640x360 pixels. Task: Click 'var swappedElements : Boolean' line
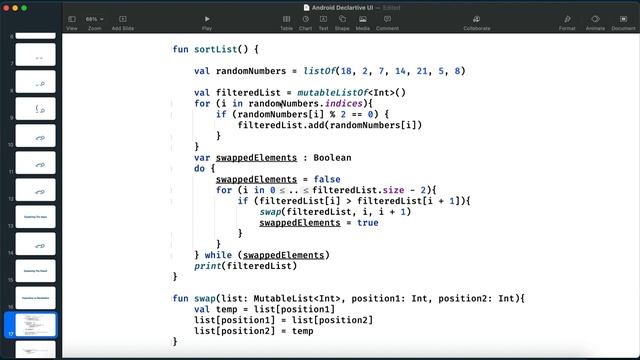[273, 158]
